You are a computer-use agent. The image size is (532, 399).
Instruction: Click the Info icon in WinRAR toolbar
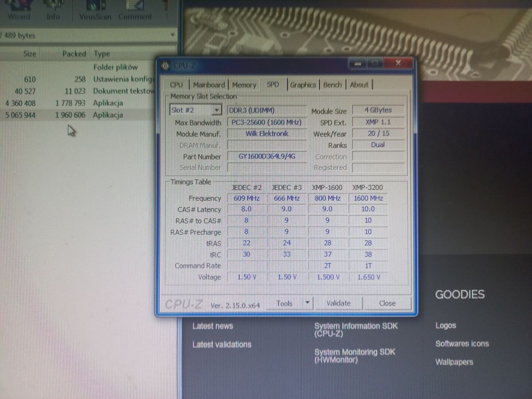point(53,10)
